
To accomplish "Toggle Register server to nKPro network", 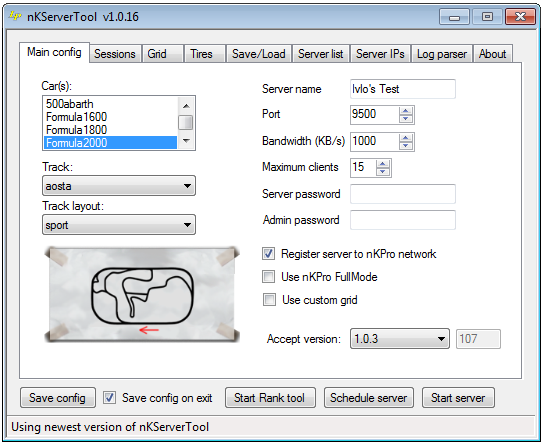I will [x=269, y=254].
